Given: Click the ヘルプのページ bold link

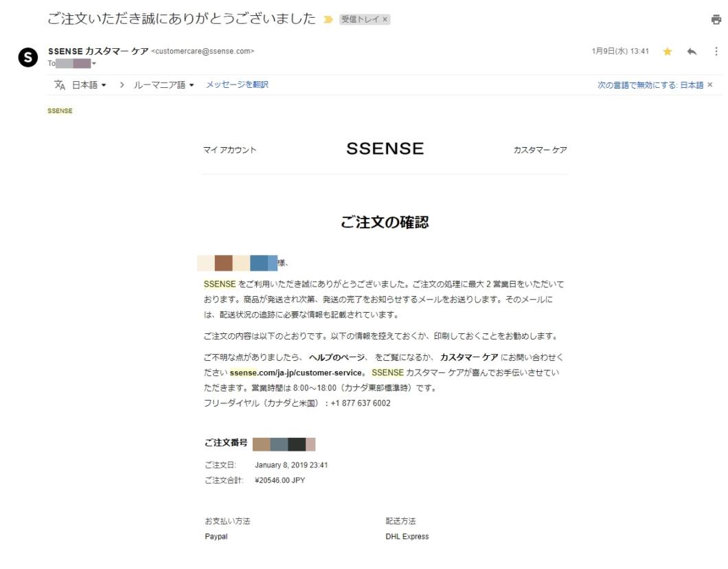Looking at the screenshot, I should pos(337,357).
